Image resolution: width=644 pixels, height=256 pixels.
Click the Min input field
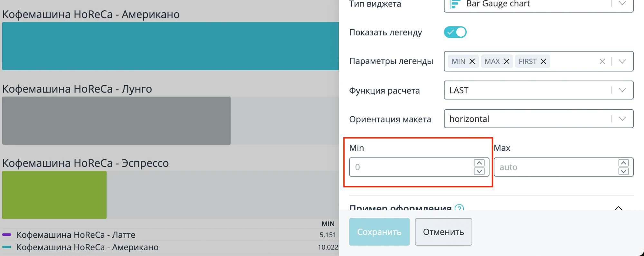(411, 167)
